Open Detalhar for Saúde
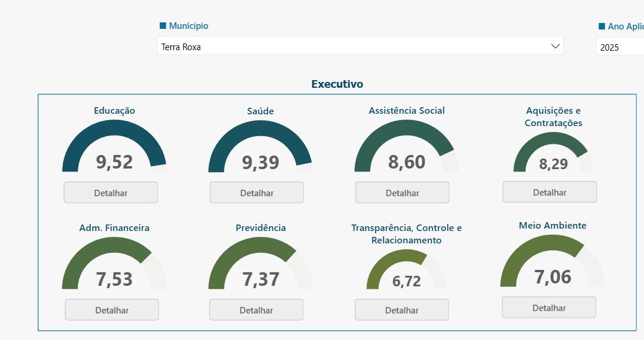Viewport: 644px width, 340px height. (257, 193)
